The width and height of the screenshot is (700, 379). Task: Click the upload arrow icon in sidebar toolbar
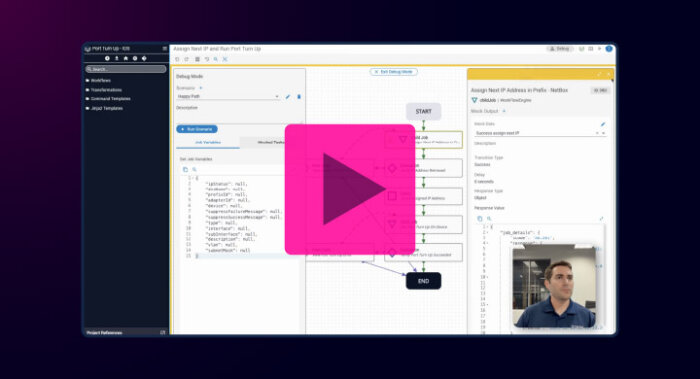tap(117, 58)
